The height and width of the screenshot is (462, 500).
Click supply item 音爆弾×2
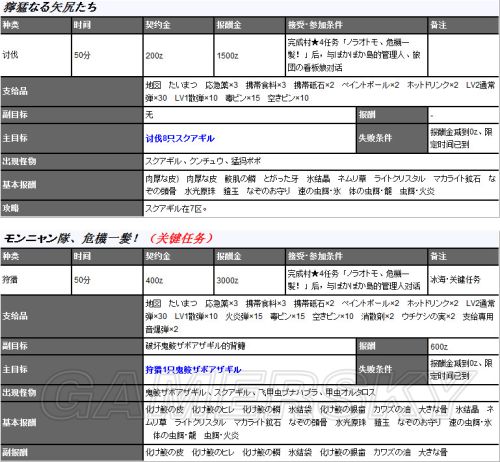pos(162,330)
